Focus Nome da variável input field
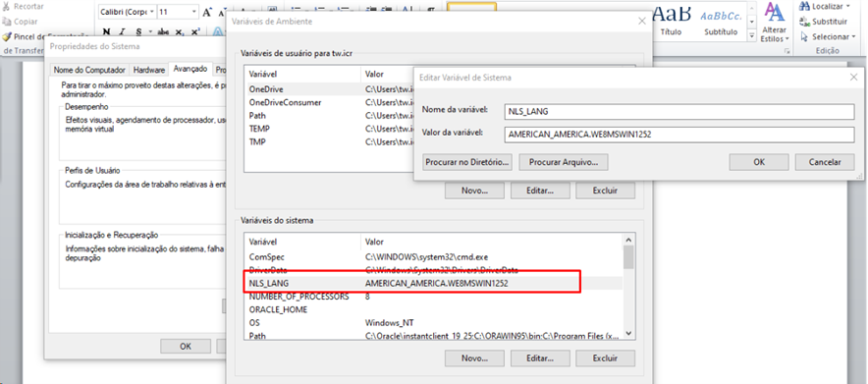Viewport: 868px width, 384px height. (679, 111)
